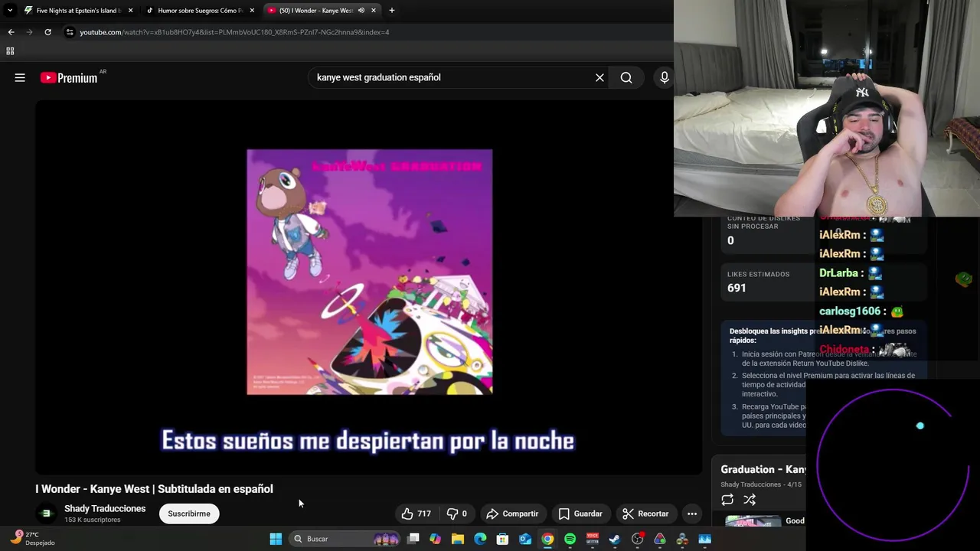Screen dimensions: 980x551
Task: Expand the browser tab search dropdown
Action: (10, 11)
